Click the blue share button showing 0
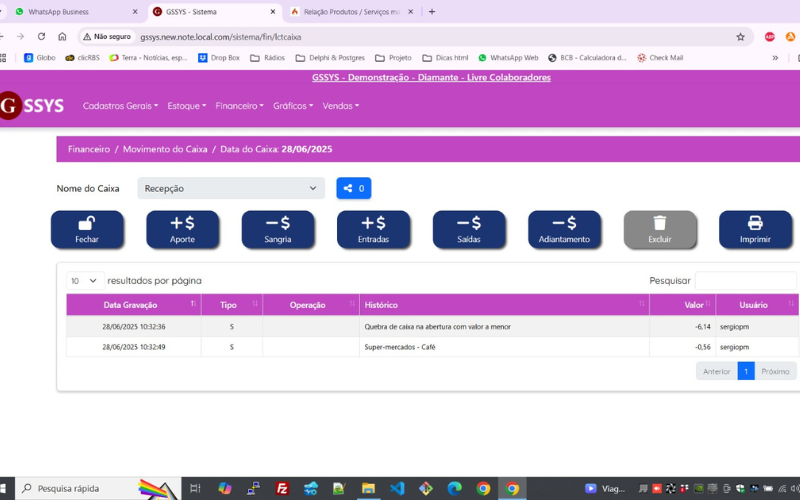This screenshot has width=800, height=500. click(353, 188)
